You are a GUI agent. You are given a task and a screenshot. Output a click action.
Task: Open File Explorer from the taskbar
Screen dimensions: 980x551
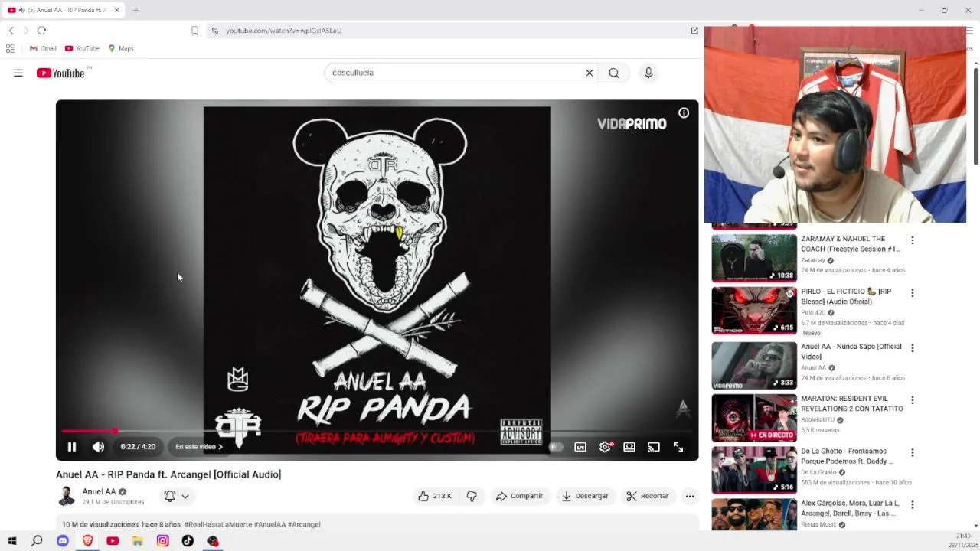(137, 541)
